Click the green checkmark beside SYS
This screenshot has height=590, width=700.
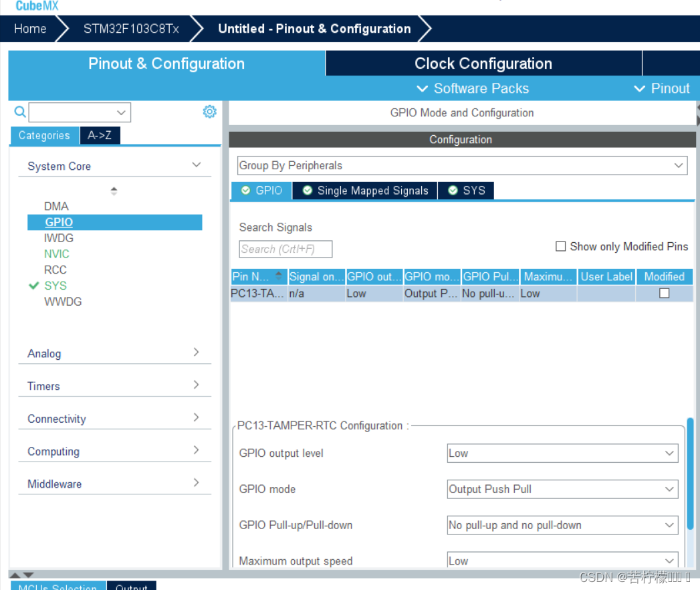[x=34, y=286]
